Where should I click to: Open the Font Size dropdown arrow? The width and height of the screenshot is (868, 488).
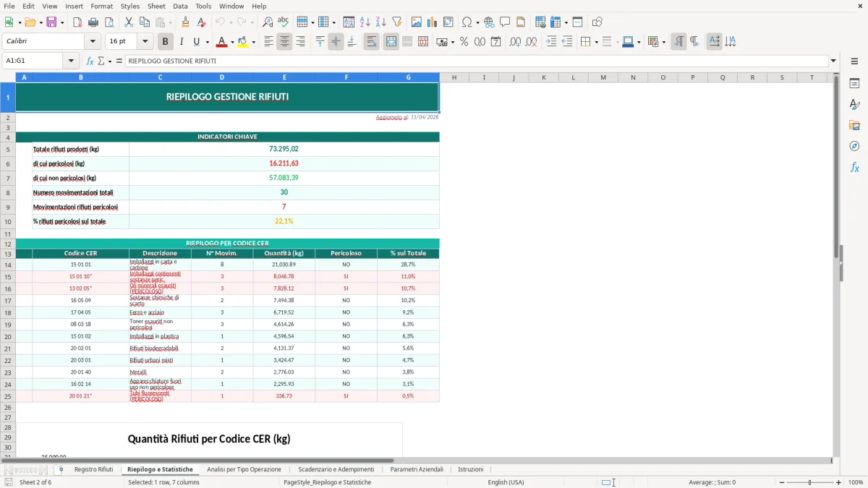tap(145, 42)
